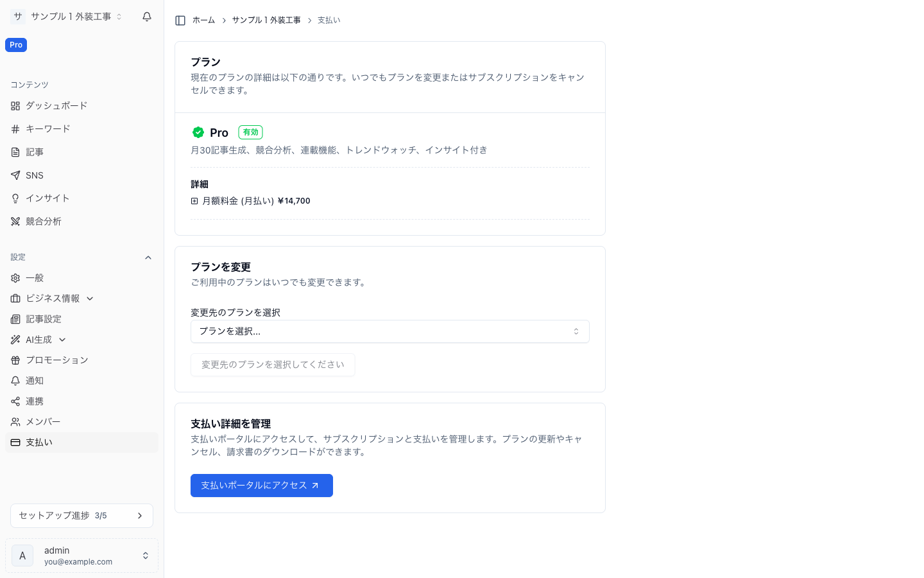Image resolution: width=924 pixels, height=578 pixels.
Task: Click 変更先のプランを選択 label
Action: [x=235, y=313]
